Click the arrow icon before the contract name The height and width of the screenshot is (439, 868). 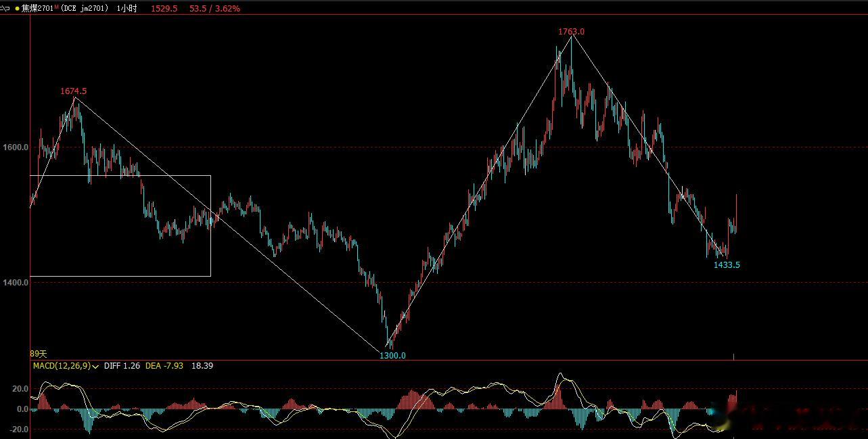pyautogui.click(x=5, y=8)
